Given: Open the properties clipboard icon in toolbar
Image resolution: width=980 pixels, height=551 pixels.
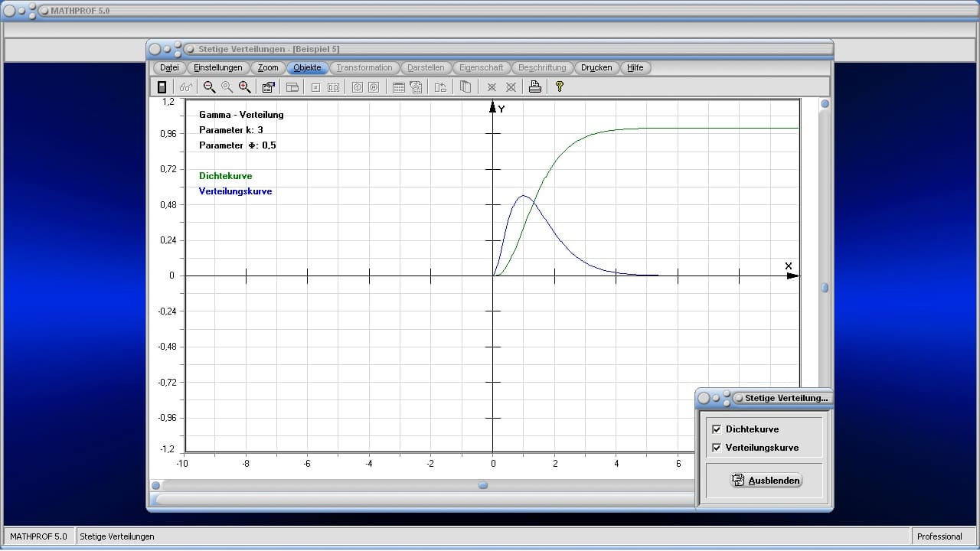Looking at the screenshot, I should tap(268, 87).
